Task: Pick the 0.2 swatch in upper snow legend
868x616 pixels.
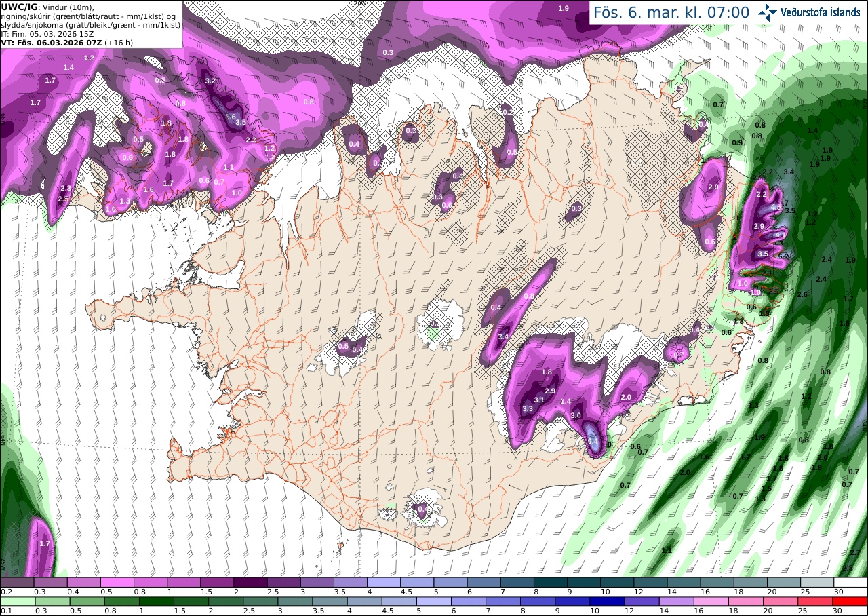Action: click(x=17, y=582)
